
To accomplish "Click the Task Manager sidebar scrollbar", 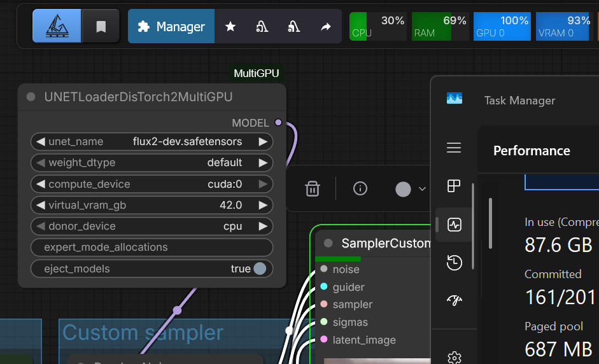I will click(473, 226).
